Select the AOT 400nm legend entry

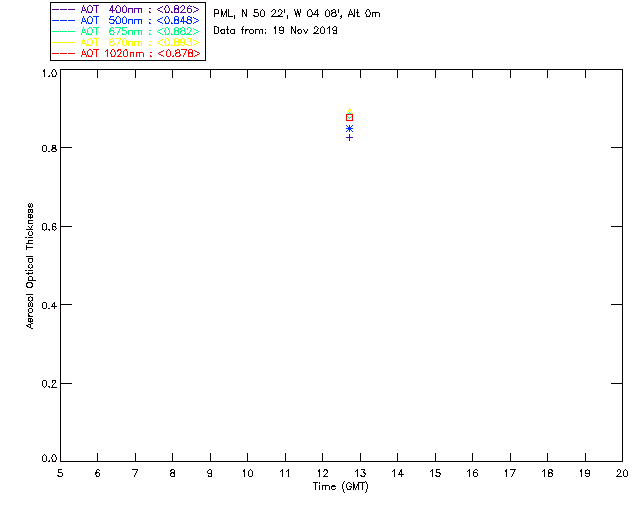126,9
